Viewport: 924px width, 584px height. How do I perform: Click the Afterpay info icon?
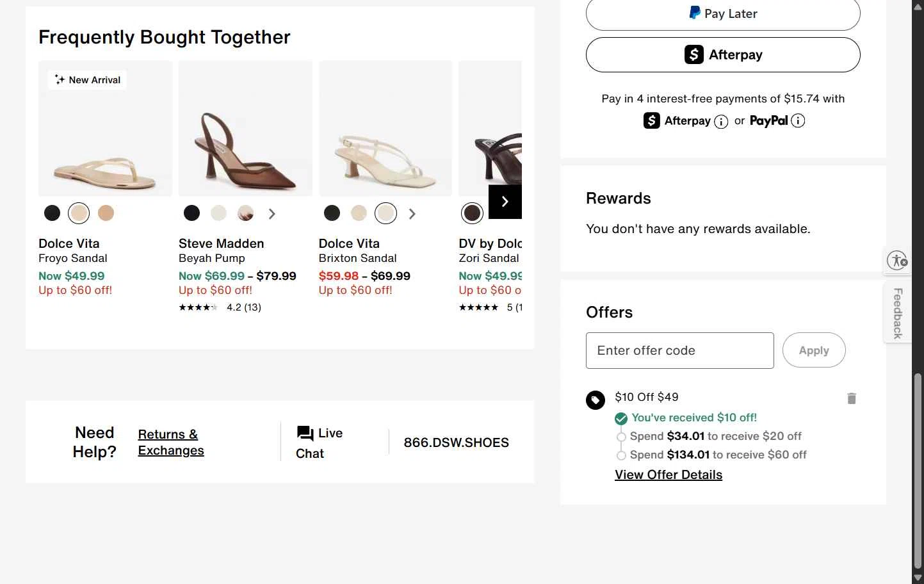(721, 122)
